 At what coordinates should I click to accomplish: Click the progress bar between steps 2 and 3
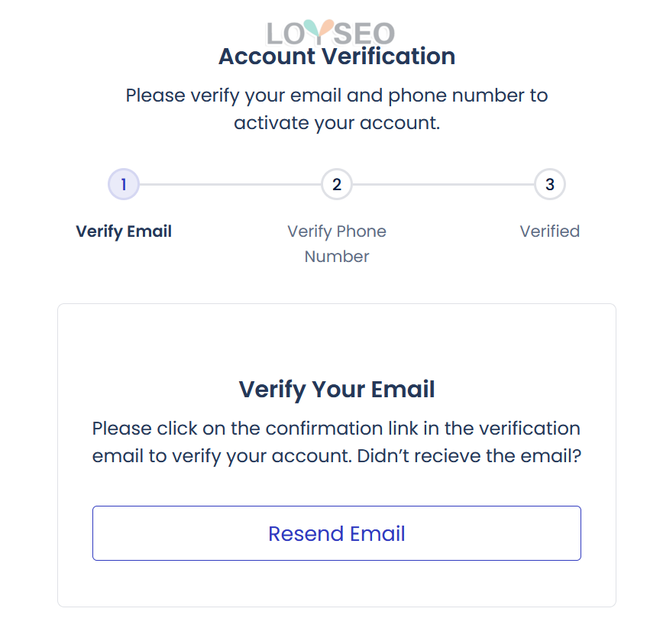pos(443,184)
